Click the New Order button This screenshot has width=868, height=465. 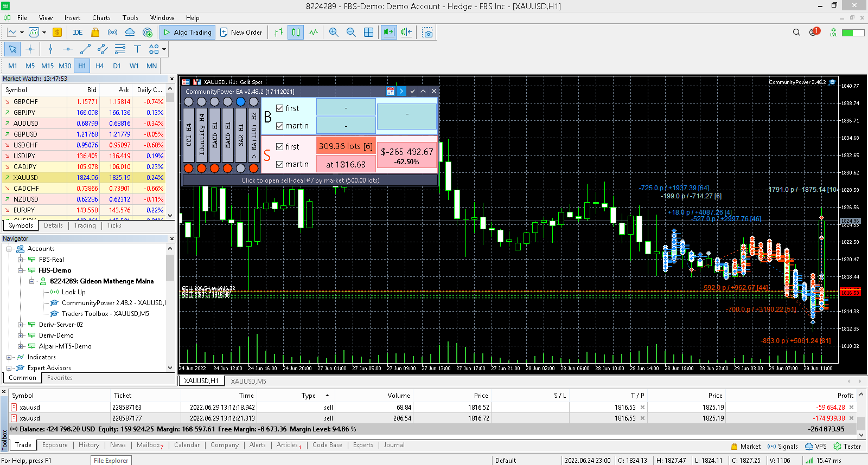click(241, 33)
